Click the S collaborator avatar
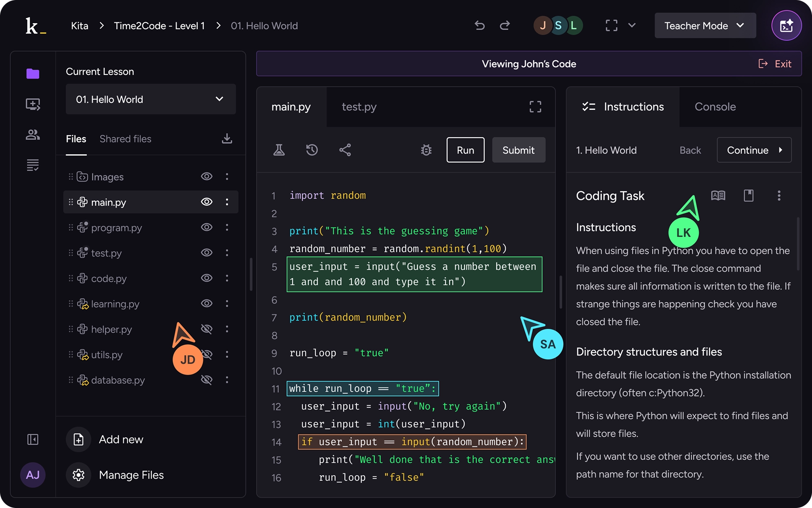812x508 pixels. (559, 26)
